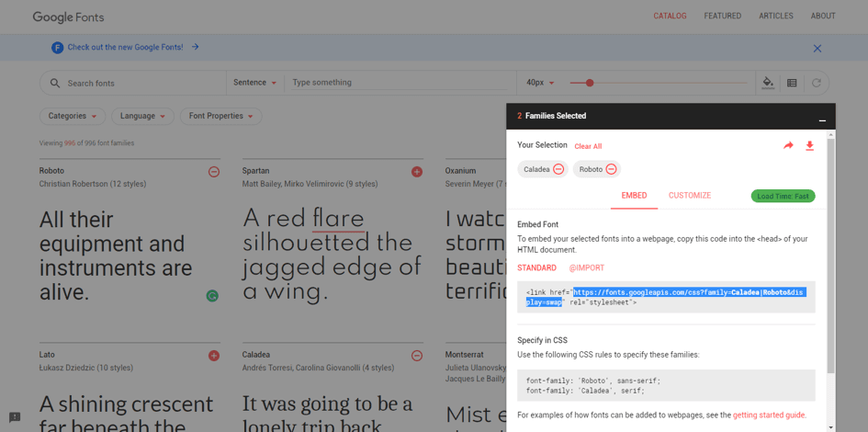Click Clear All selections

[588, 146]
